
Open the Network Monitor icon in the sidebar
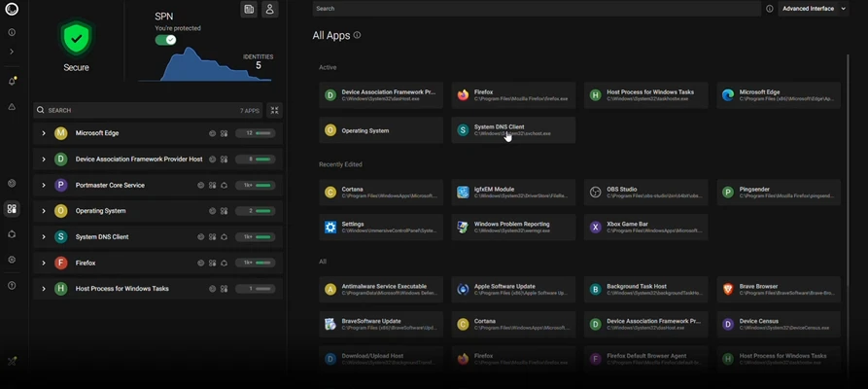tap(12, 184)
